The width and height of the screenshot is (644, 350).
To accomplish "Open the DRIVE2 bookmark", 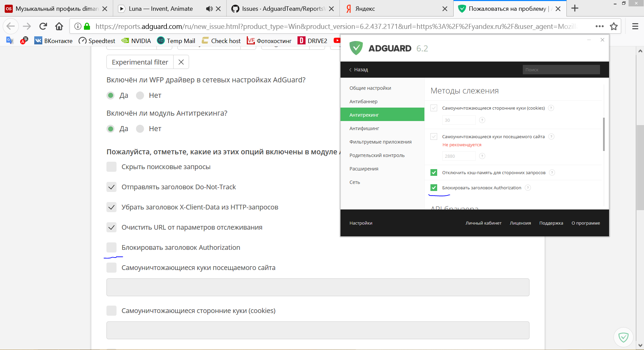I will (313, 40).
